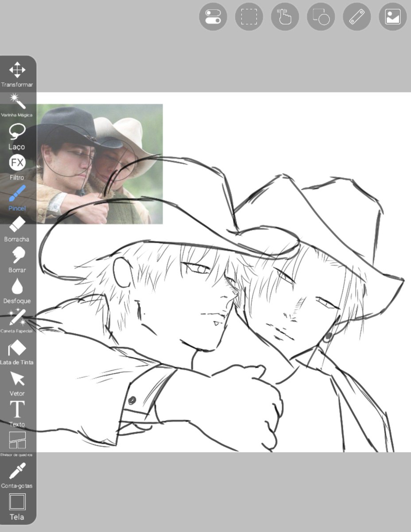Open the dashed-square selection area button
The width and height of the screenshot is (411, 532).
[x=249, y=16]
